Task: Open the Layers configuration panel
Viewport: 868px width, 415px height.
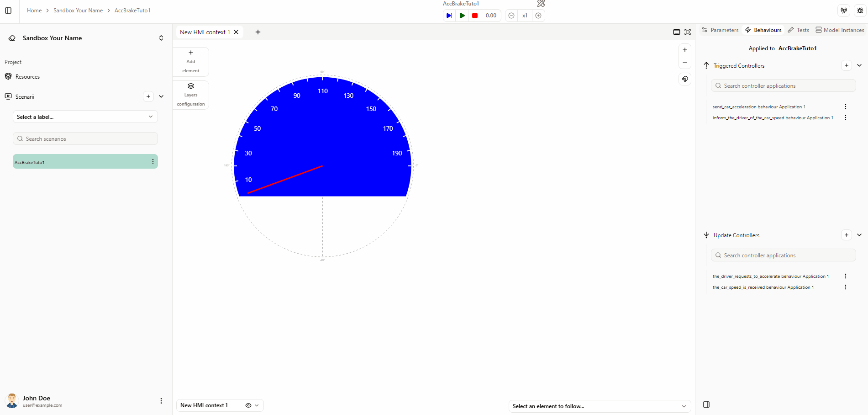Action: pyautogui.click(x=190, y=94)
